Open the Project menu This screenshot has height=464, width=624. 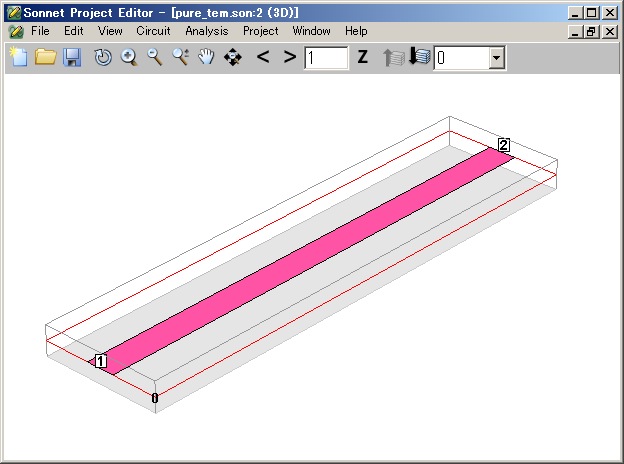click(261, 31)
